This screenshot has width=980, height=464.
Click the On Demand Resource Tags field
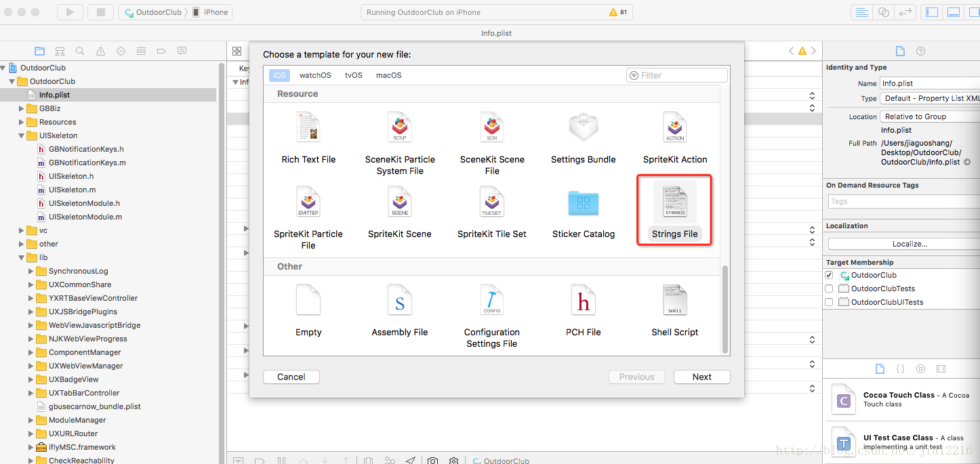tap(904, 201)
